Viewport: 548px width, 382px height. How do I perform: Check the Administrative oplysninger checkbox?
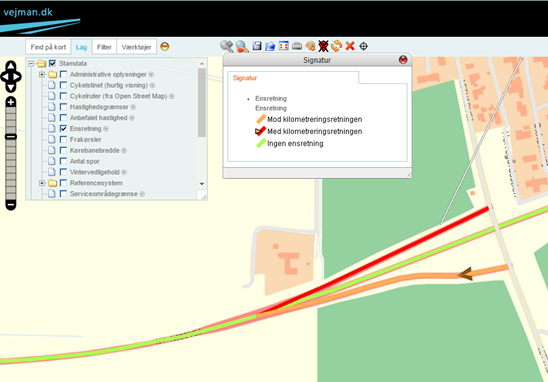point(63,74)
